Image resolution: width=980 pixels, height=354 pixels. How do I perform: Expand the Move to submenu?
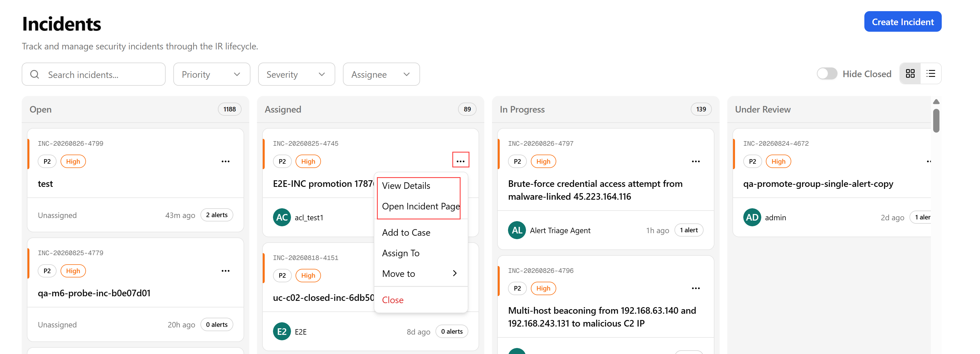[420, 274]
